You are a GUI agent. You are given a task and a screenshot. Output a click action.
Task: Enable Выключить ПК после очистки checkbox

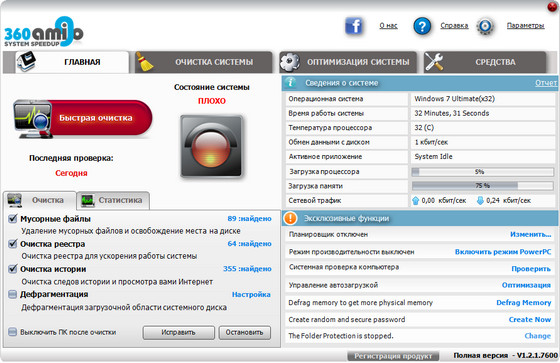(12, 332)
